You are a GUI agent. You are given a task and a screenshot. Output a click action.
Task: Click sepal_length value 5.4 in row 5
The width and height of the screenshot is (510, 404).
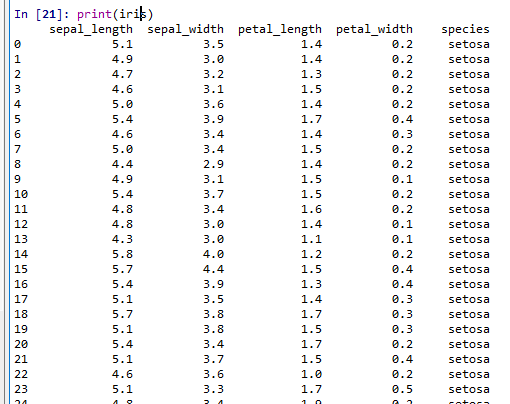click(122, 119)
